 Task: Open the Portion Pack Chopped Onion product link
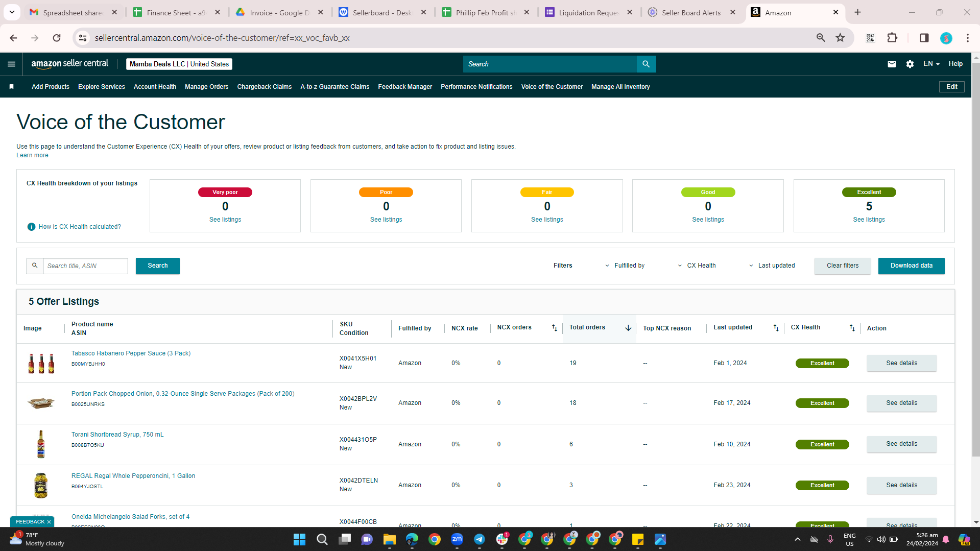tap(183, 394)
